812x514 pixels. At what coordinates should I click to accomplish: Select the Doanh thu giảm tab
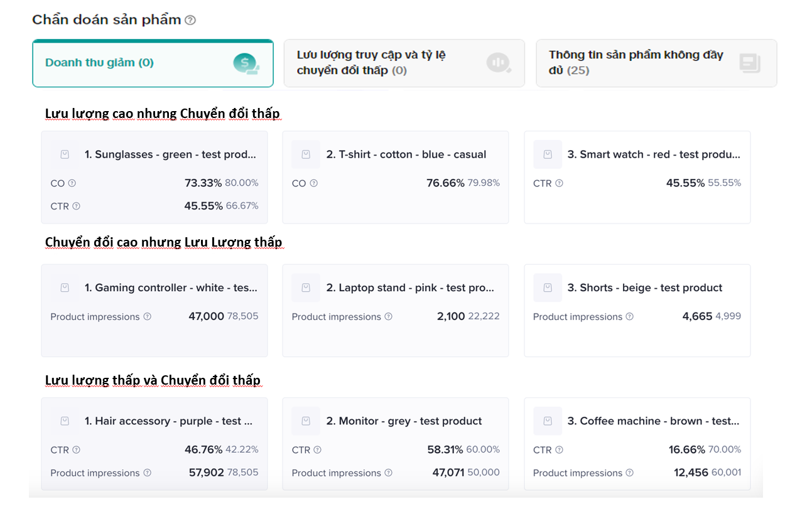[153, 63]
